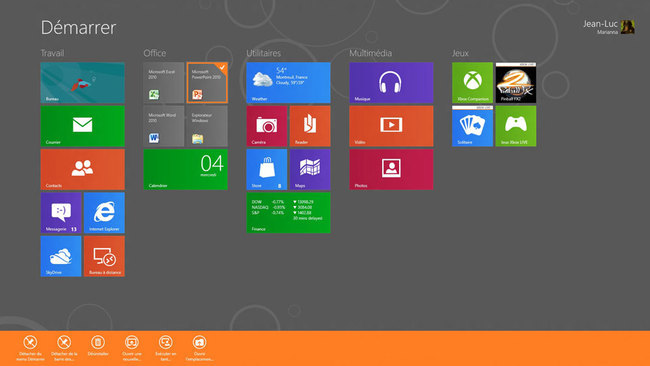Open the Finance stock ticker tile

(289, 213)
